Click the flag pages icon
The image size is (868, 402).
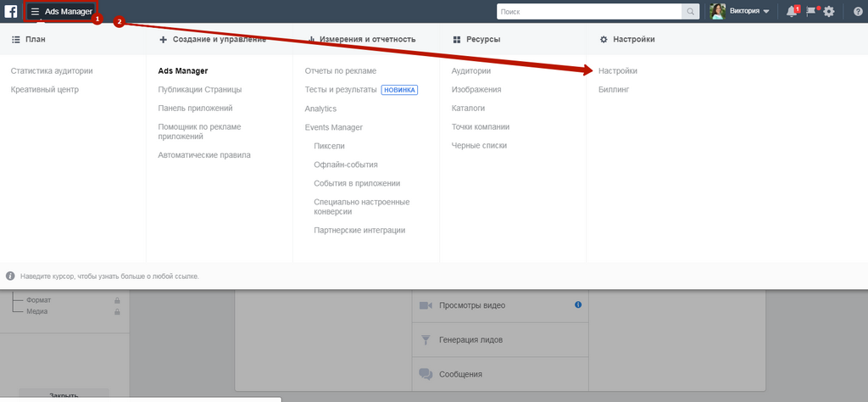pyautogui.click(x=811, y=11)
